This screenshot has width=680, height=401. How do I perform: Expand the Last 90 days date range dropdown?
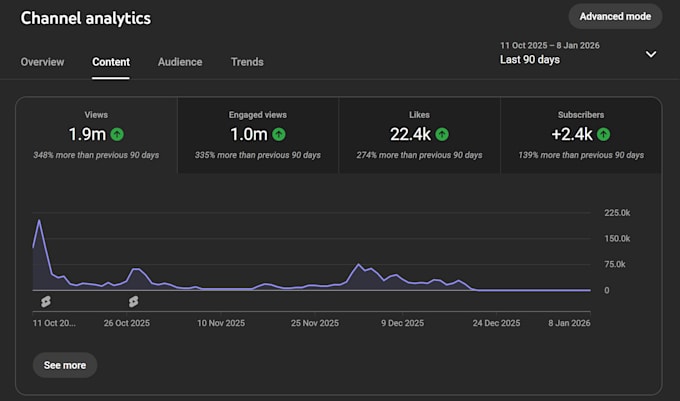click(x=579, y=53)
